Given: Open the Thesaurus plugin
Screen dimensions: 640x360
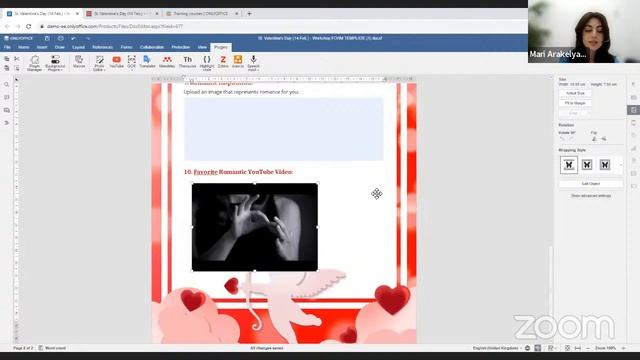Looking at the screenshot, I should 187,62.
